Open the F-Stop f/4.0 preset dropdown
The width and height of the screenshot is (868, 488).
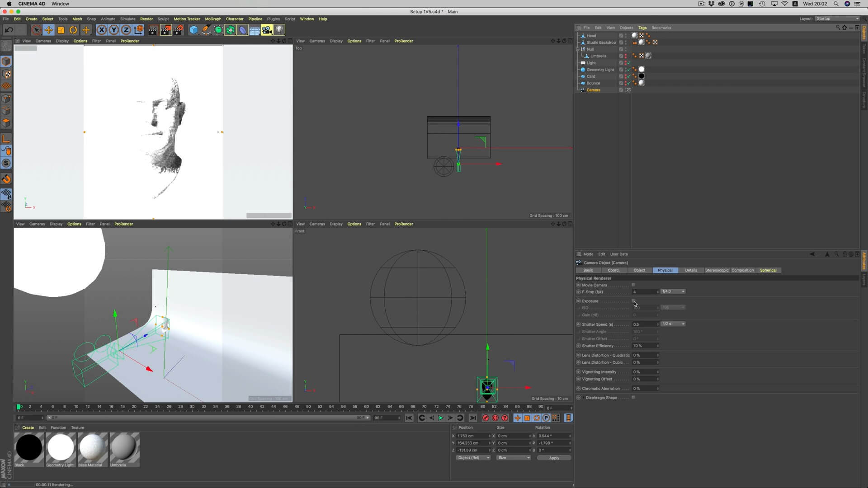pyautogui.click(x=673, y=291)
